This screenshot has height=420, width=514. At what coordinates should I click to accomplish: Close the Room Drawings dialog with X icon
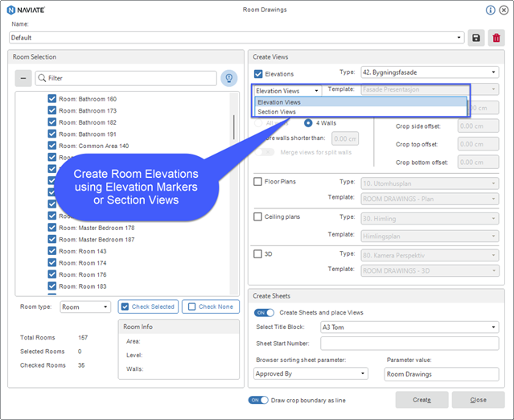[x=504, y=10]
